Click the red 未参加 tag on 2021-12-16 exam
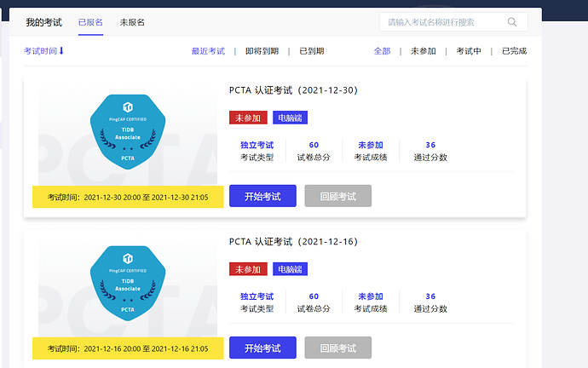Viewport: 588px width, 368px height. click(248, 269)
